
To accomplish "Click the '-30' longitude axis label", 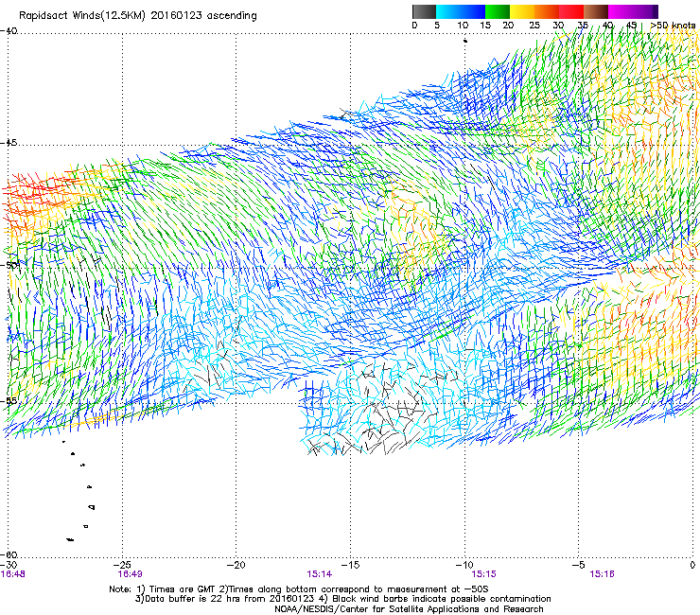I will 9,565.
